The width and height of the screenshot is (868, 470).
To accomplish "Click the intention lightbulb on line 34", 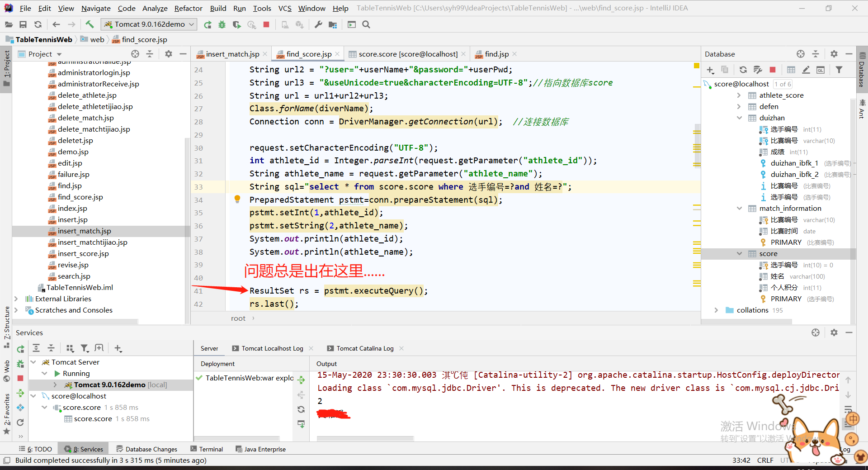I will click(237, 199).
